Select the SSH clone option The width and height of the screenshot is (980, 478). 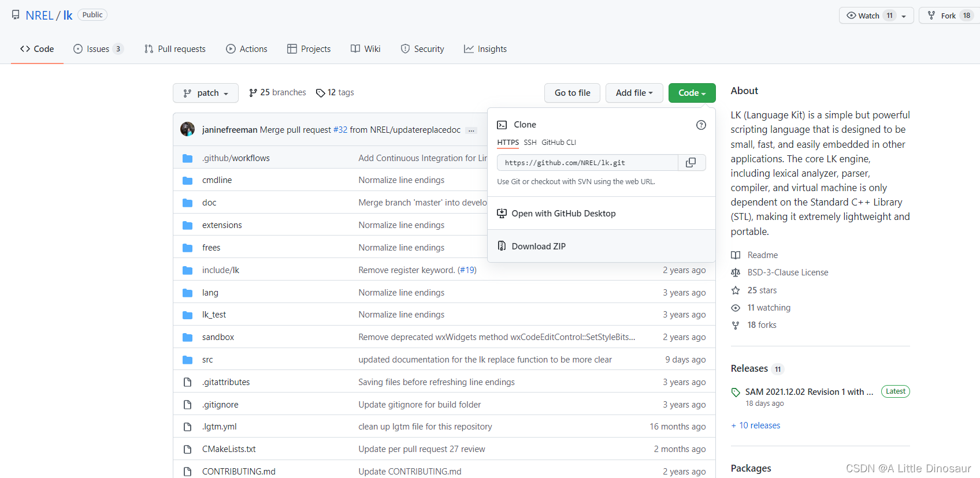530,143
